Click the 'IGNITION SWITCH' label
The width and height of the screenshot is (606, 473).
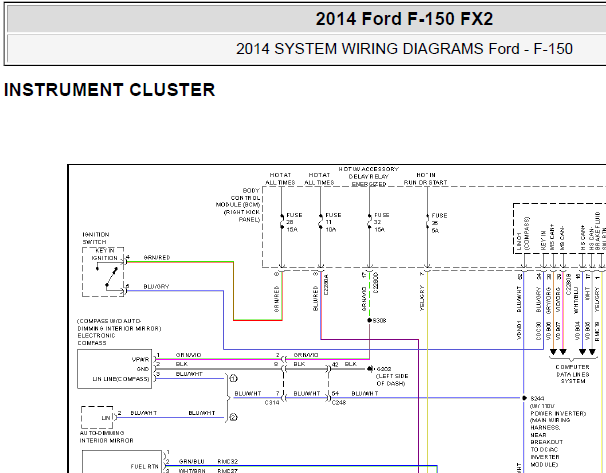pos(96,238)
